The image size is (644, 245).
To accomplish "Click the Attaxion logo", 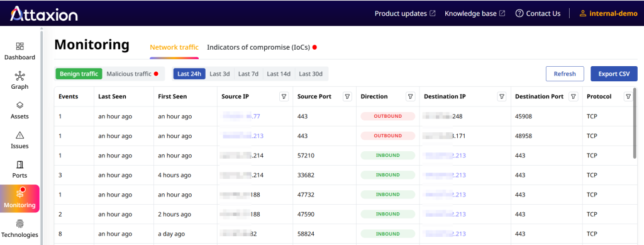I will (43, 14).
